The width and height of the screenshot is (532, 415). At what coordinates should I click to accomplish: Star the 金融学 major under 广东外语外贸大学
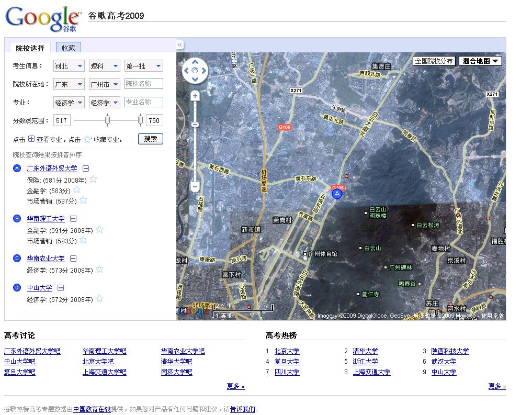[77, 190]
